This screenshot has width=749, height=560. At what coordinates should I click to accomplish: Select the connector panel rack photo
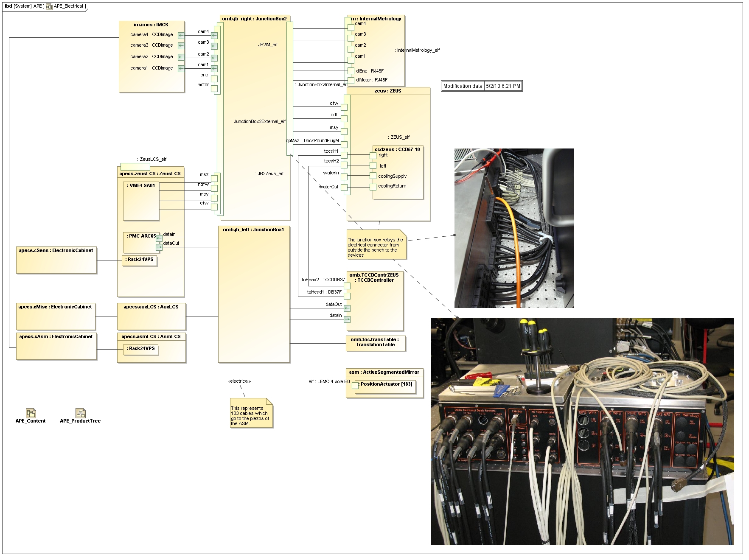(x=582, y=431)
